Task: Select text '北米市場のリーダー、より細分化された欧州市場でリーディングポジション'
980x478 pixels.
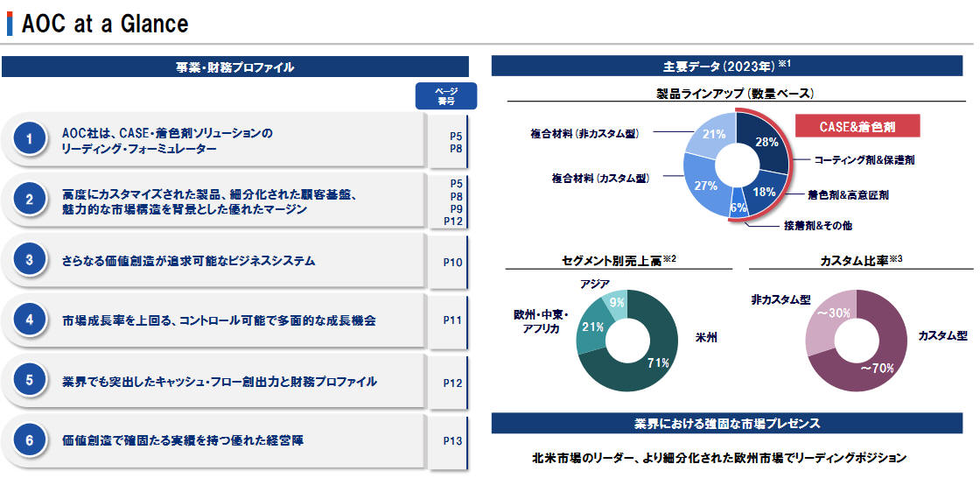Action: pos(718,458)
